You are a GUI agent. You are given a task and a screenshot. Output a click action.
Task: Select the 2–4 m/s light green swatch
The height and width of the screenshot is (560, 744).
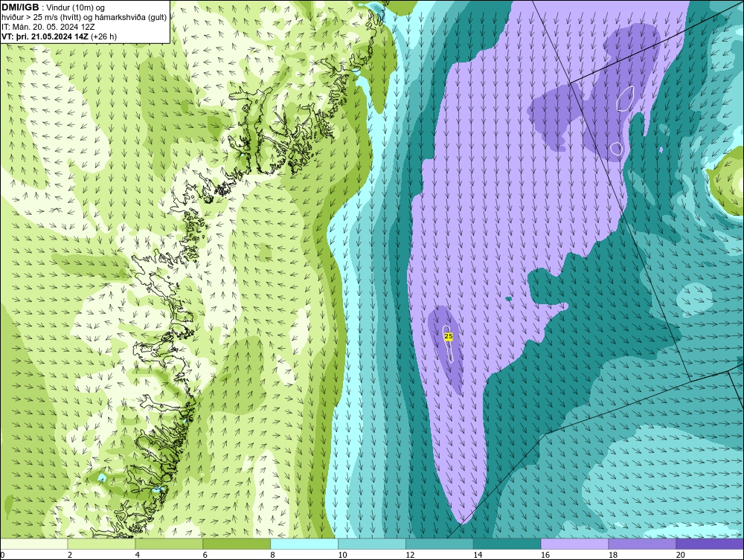[101, 544]
